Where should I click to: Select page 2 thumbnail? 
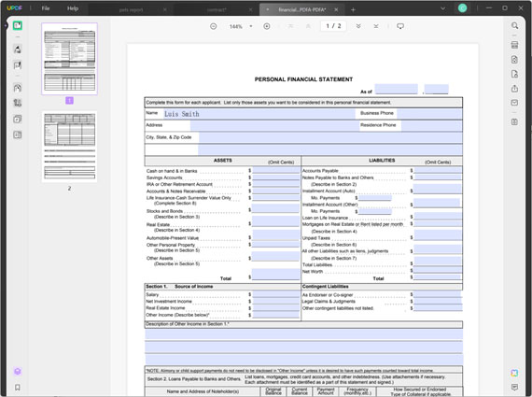70,147
